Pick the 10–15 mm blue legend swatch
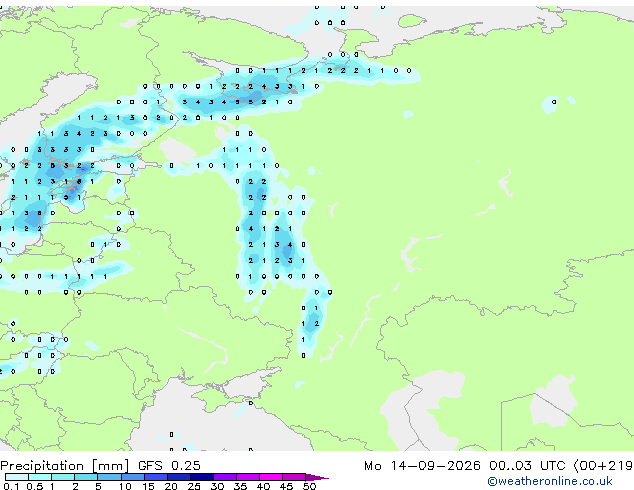This screenshot has width=634, height=490. coord(133,477)
